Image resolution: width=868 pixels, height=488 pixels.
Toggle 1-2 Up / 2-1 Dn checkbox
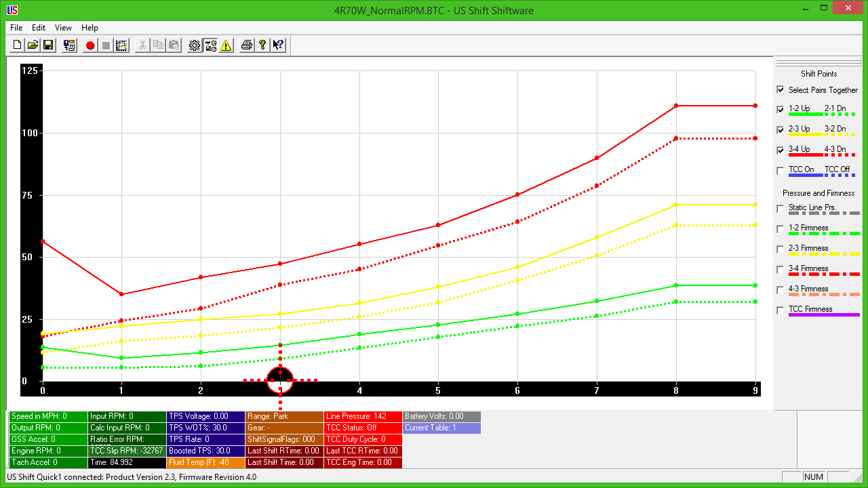click(x=781, y=109)
